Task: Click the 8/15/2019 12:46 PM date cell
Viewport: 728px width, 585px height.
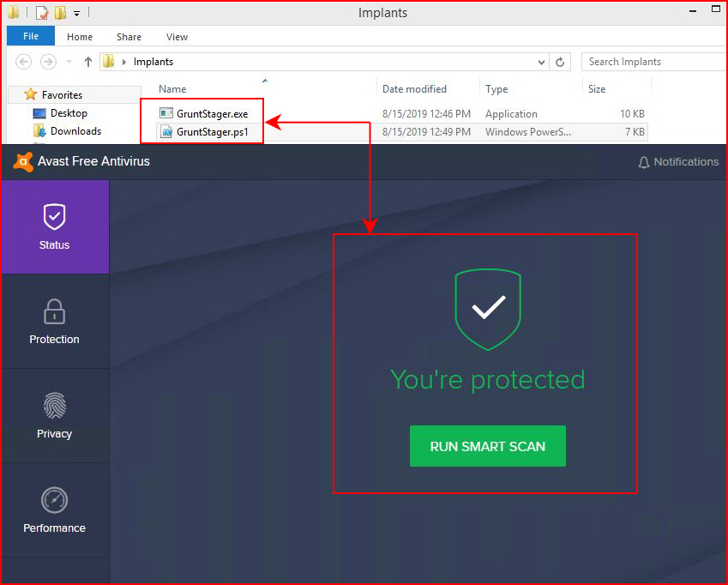Action: [426, 114]
